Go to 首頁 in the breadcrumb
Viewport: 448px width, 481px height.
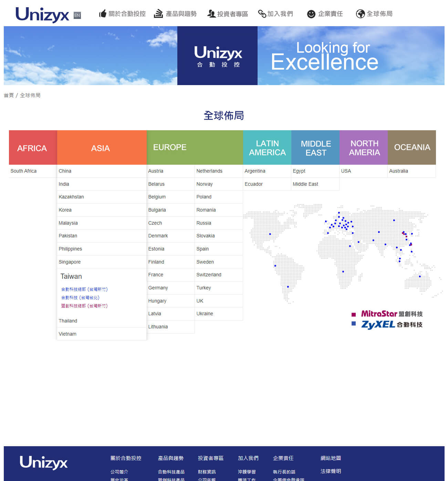9,95
